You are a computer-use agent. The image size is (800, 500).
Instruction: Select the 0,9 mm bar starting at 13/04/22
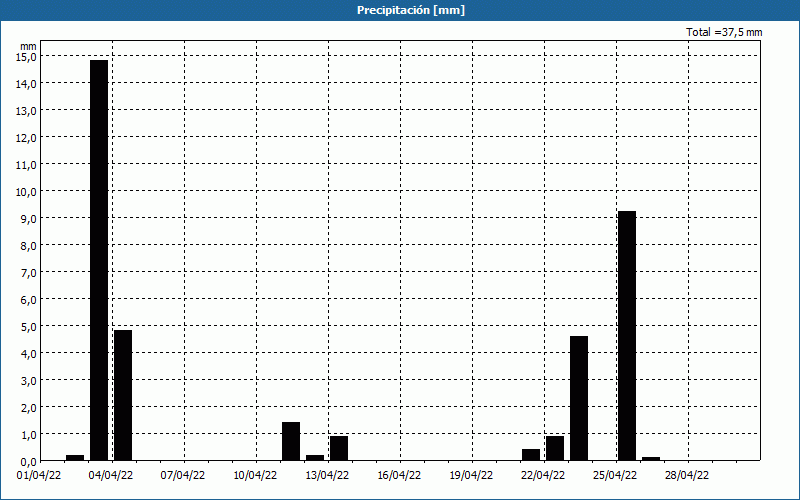coord(339,448)
